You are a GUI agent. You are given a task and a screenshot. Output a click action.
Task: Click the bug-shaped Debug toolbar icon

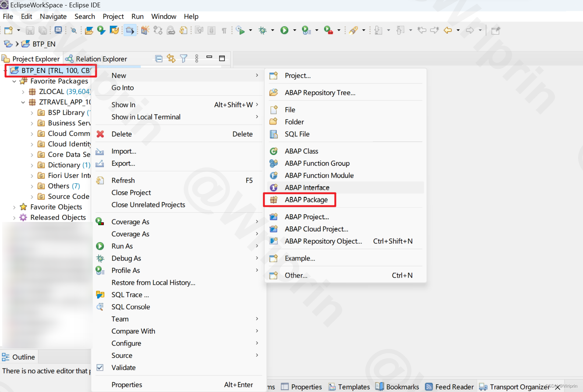[262, 31]
